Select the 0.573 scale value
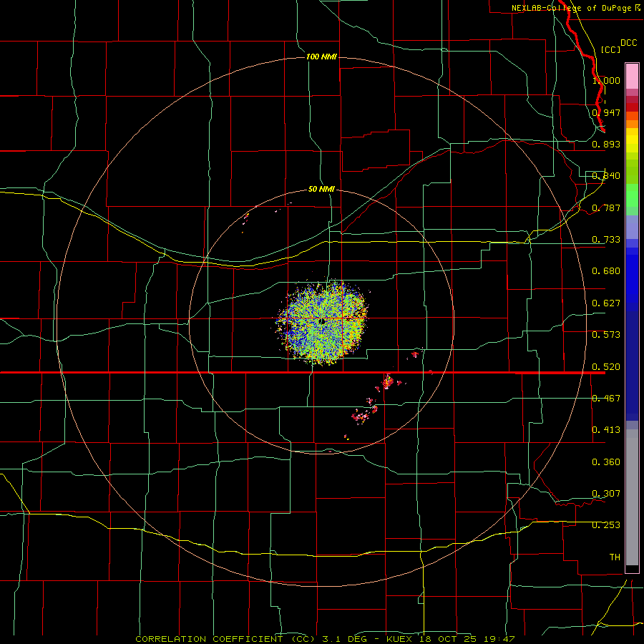 [x=606, y=335]
